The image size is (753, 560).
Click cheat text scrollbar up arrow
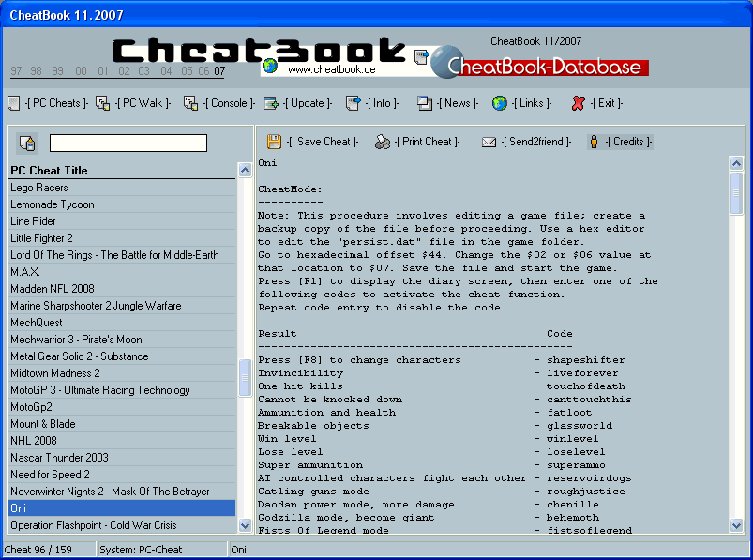pos(736,164)
